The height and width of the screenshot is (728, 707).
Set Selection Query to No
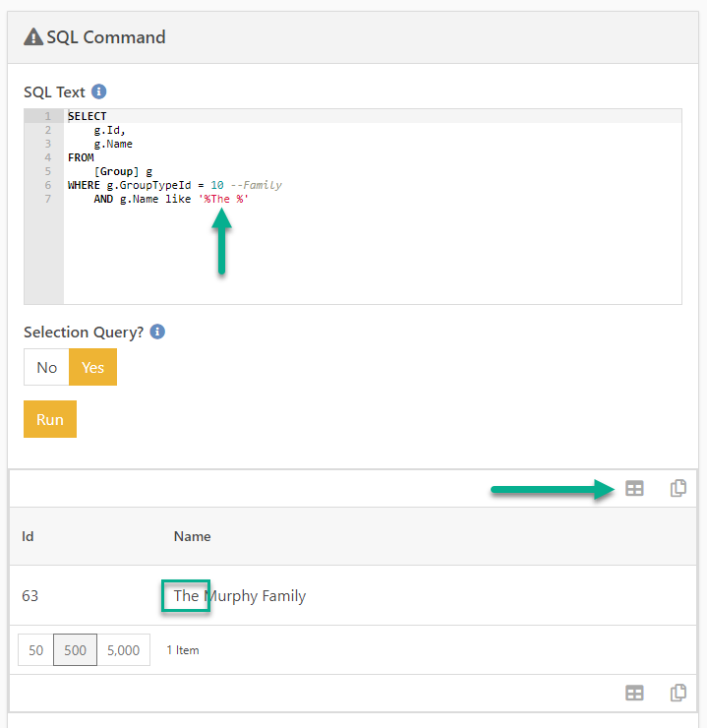[x=47, y=367]
